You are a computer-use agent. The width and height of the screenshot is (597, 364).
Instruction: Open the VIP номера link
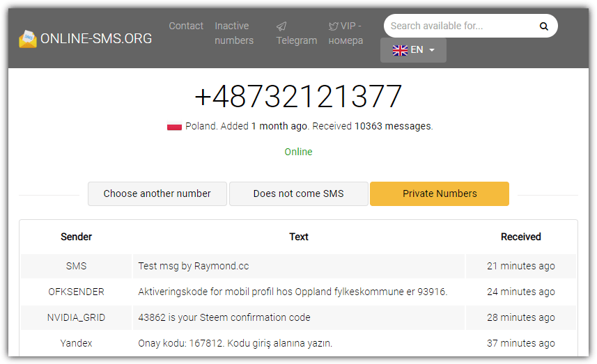tap(346, 33)
